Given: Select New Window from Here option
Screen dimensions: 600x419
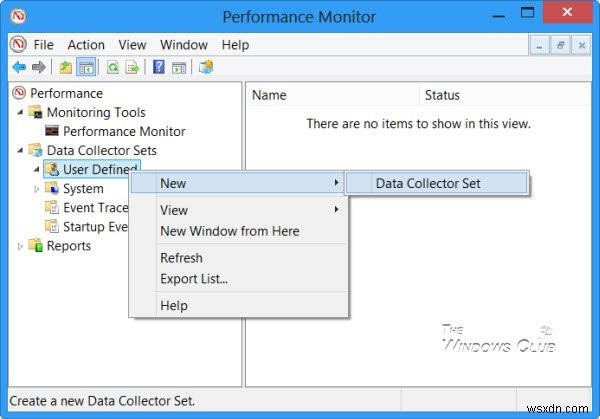Looking at the screenshot, I should click(x=229, y=231).
